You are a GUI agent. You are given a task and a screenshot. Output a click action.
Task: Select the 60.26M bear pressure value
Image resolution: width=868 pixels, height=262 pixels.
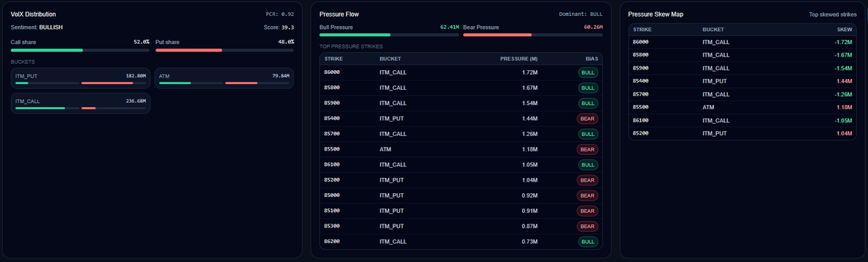pyautogui.click(x=592, y=27)
